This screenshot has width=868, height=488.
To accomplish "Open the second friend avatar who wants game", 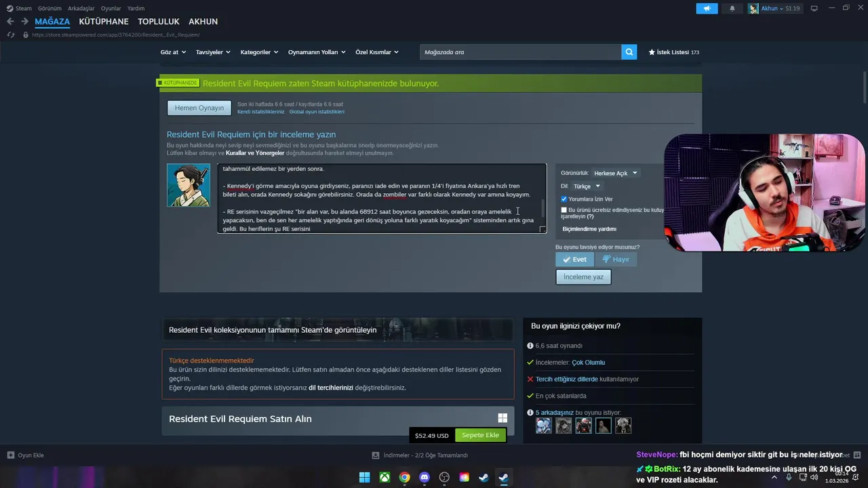I will click(x=564, y=425).
